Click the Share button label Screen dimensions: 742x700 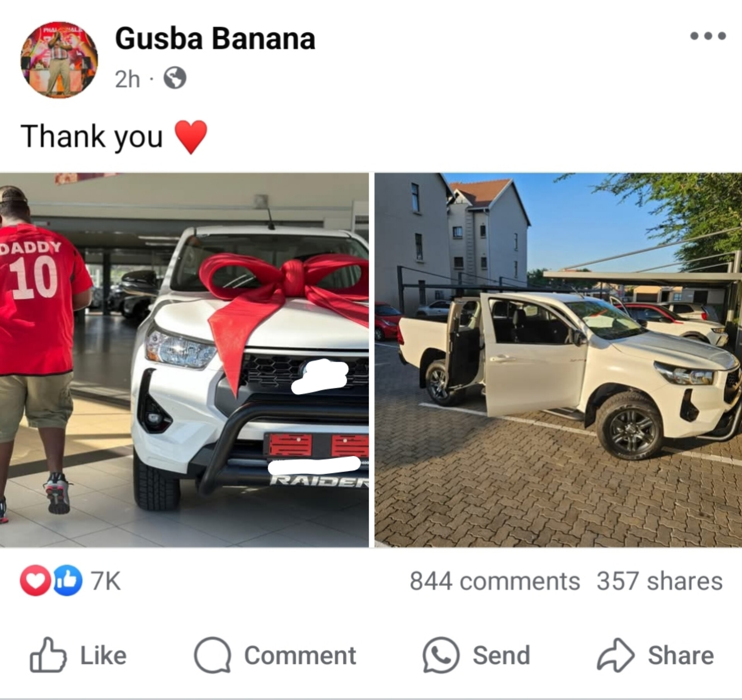pyautogui.click(x=681, y=656)
